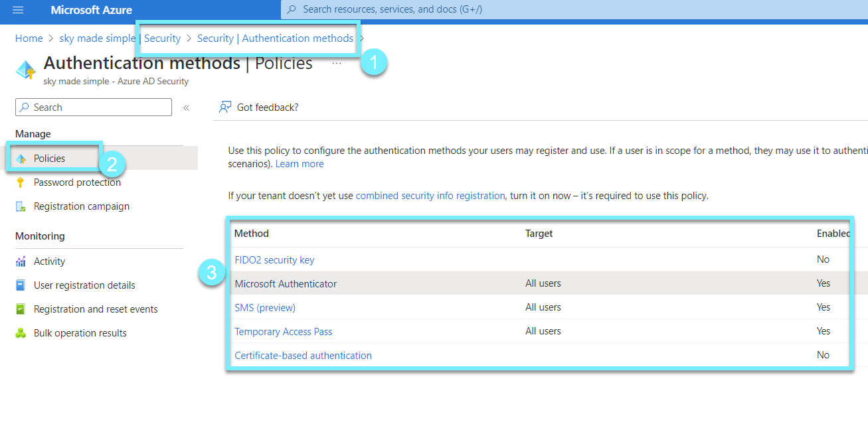Viewport: 868px width, 432px height.
Task: Go to Home breadcrumb link
Action: [29, 38]
